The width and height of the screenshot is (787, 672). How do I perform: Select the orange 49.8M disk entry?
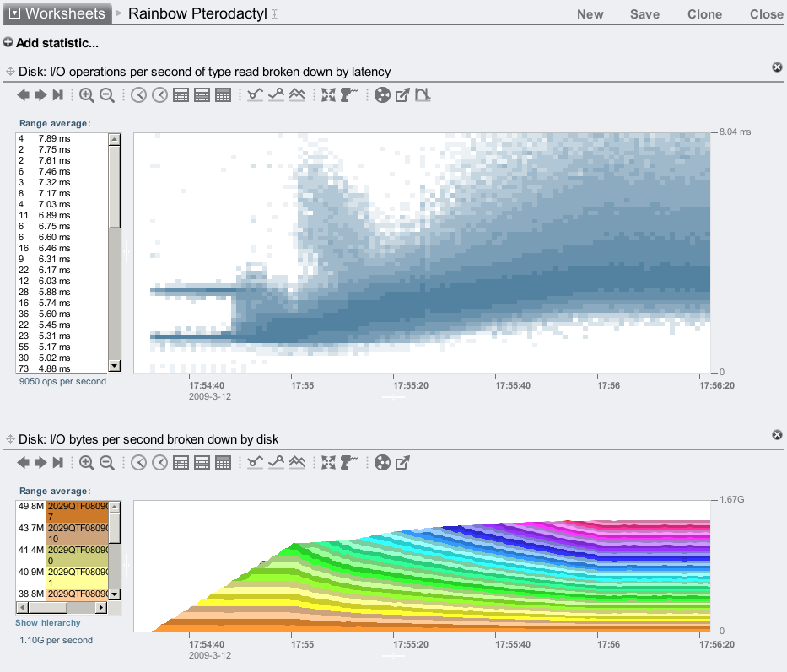pyautogui.click(x=76, y=511)
